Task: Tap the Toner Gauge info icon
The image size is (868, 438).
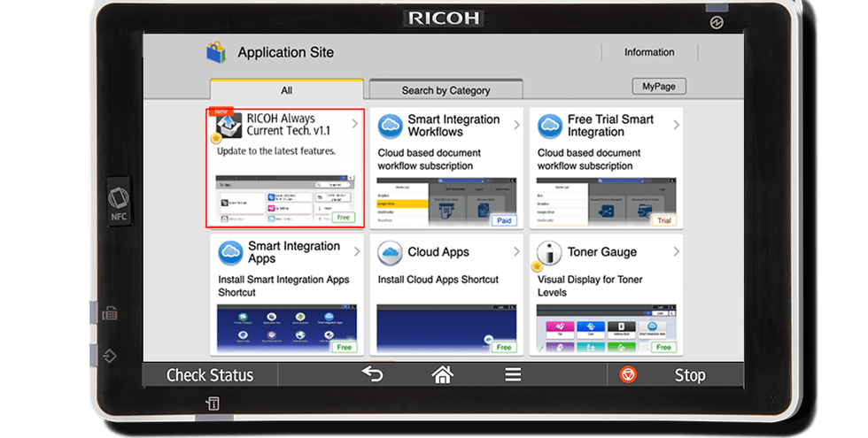Action: [550, 252]
